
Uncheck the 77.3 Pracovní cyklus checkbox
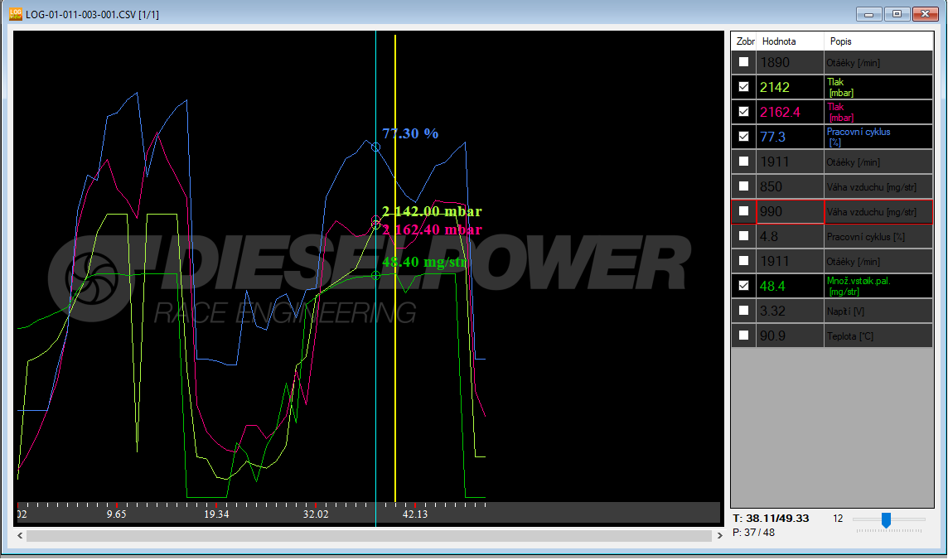click(743, 137)
